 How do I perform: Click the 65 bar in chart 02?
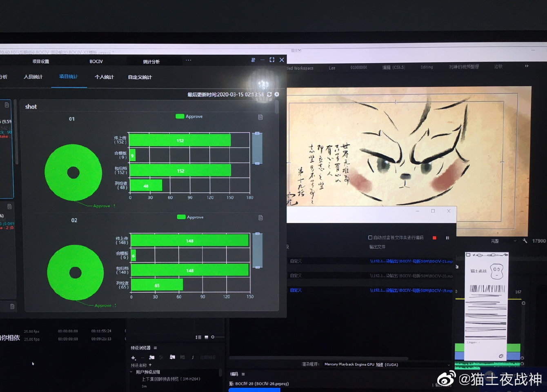157,285
